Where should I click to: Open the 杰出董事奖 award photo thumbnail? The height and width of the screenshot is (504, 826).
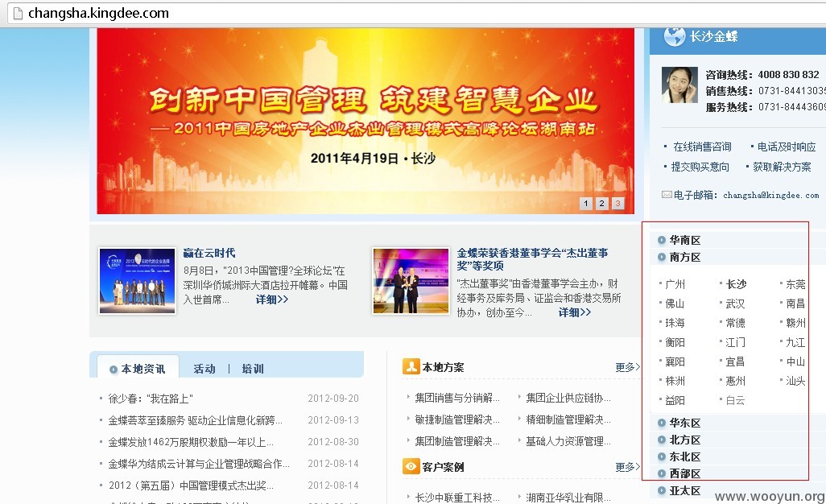[x=411, y=281]
